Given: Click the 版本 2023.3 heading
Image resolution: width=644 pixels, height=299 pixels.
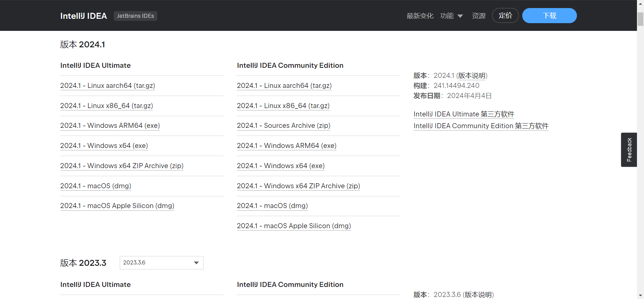Looking at the screenshot, I should 83,263.
